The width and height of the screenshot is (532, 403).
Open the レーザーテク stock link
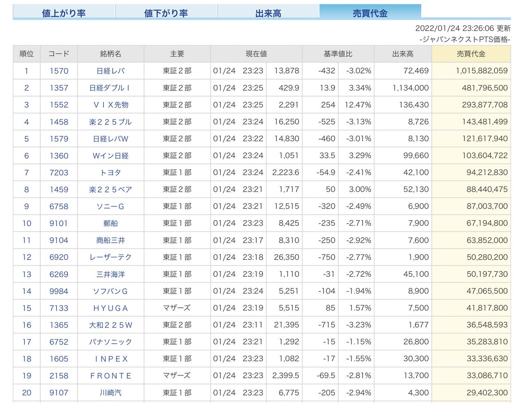[x=110, y=257]
